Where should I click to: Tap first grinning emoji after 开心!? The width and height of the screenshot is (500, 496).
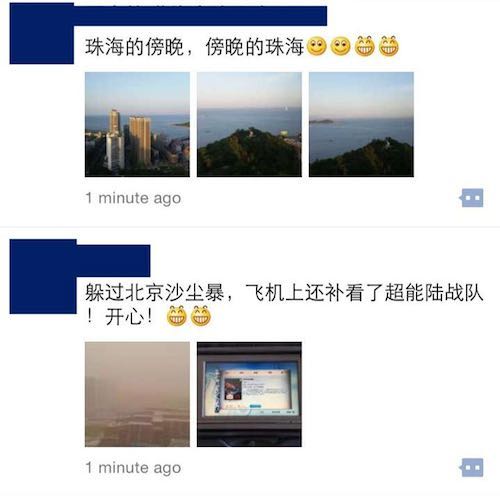pyautogui.click(x=177, y=316)
